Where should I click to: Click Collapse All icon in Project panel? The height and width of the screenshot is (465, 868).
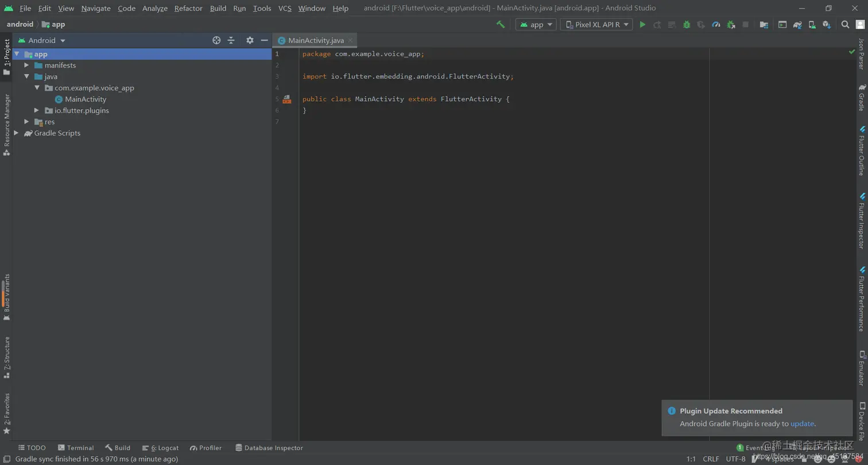tap(231, 40)
